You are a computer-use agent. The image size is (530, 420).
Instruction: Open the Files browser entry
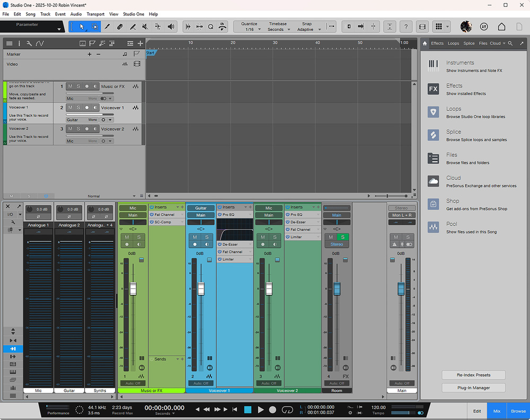452,155
